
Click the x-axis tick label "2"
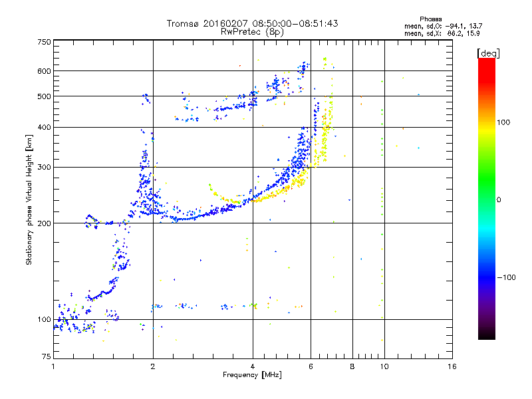coord(153,366)
